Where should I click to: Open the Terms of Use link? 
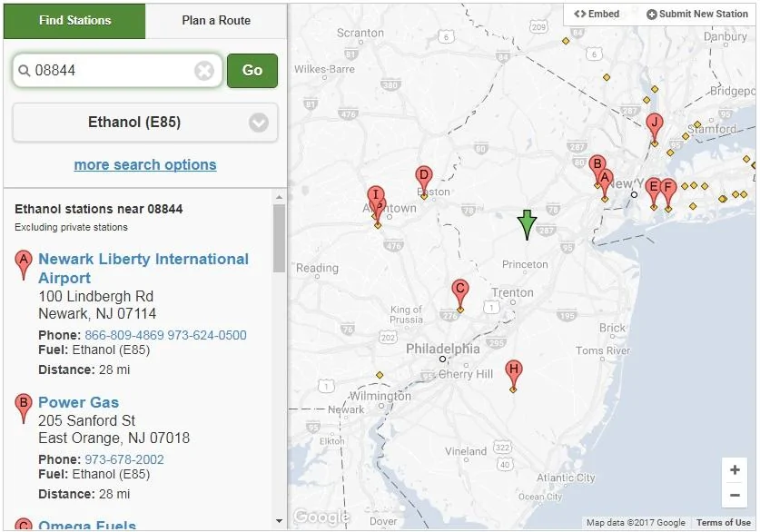pos(723,522)
